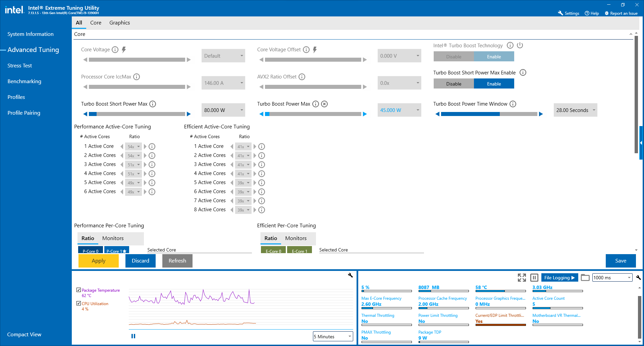Screen dimensions: 644x346
Task: Switch to the Graphics tab
Action: tap(119, 22)
